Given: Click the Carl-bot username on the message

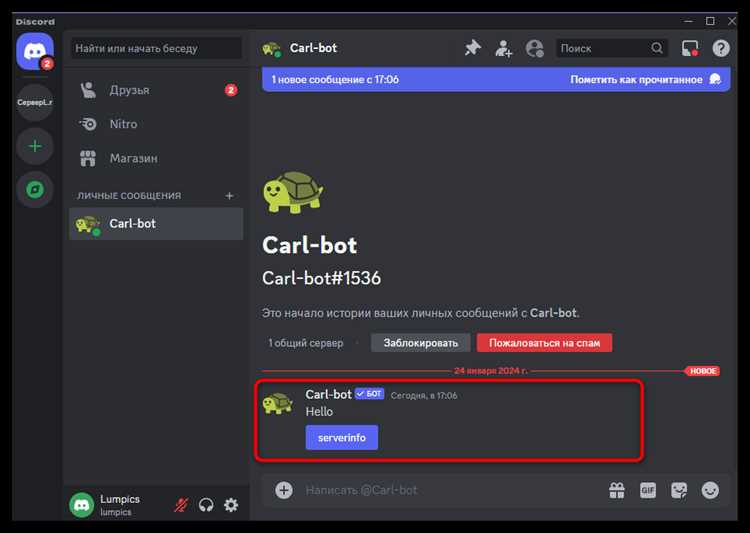Looking at the screenshot, I should tap(329, 394).
